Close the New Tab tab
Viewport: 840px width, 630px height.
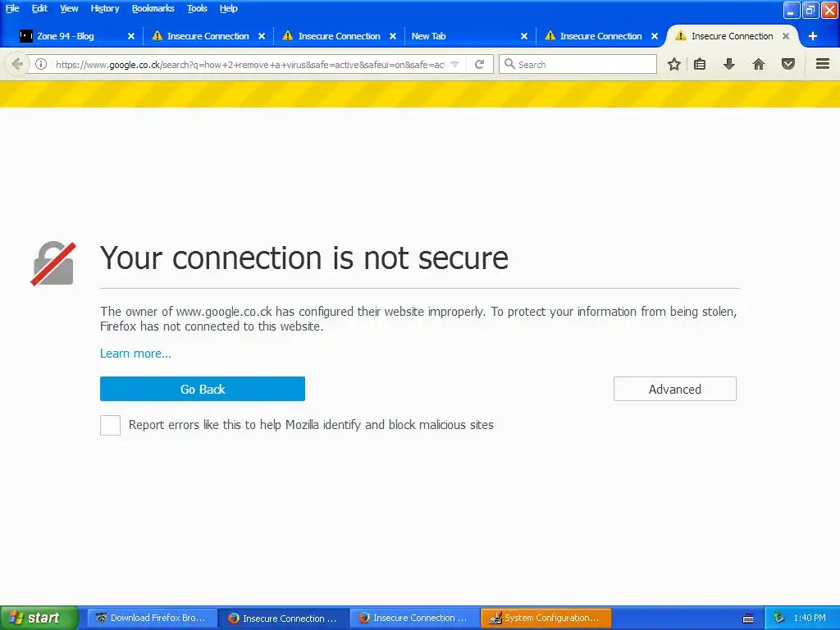[524, 36]
